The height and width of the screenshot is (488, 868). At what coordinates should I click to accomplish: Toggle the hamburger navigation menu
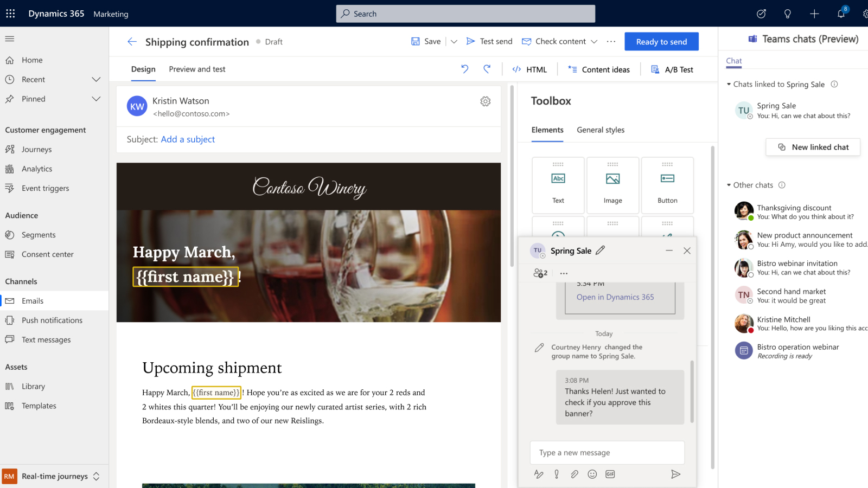tap(10, 38)
